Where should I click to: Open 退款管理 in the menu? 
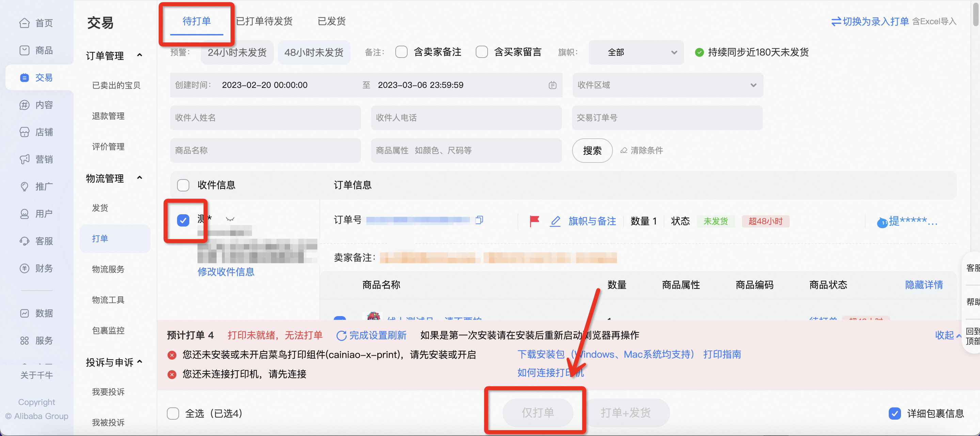click(108, 116)
